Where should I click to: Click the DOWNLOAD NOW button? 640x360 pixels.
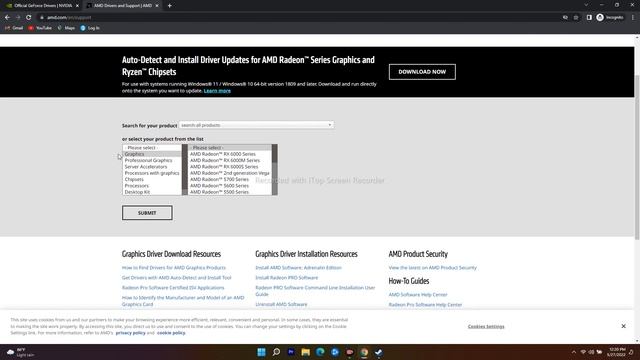pyautogui.click(x=422, y=72)
